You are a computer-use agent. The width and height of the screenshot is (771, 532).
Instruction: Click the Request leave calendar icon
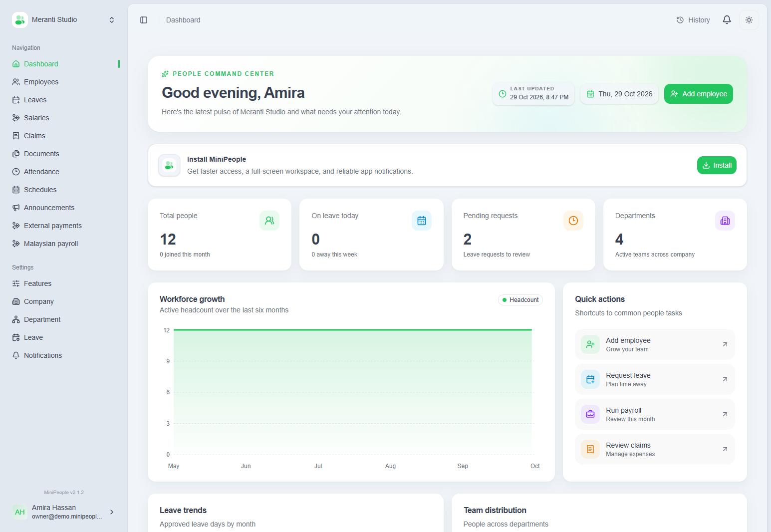(590, 379)
